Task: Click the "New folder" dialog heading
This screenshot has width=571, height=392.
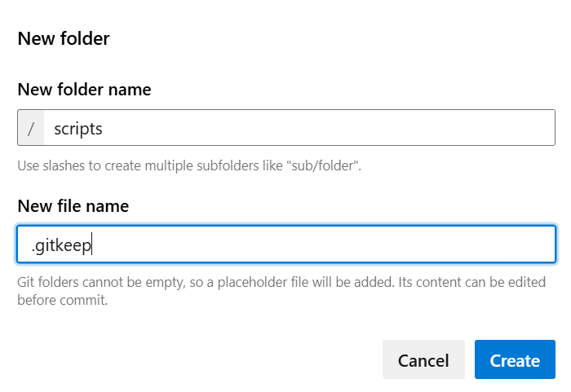Action: click(64, 38)
